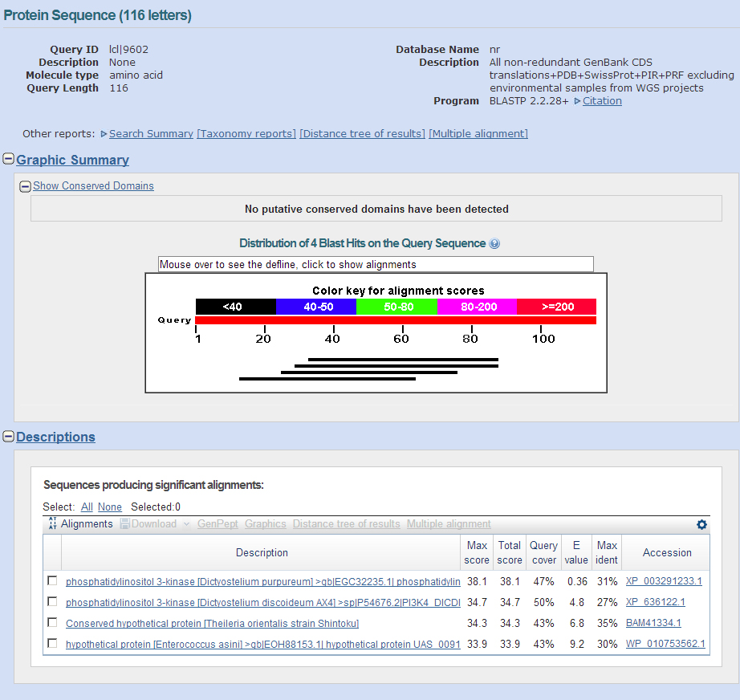Open accession XP_636122.1

coord(656,602)
